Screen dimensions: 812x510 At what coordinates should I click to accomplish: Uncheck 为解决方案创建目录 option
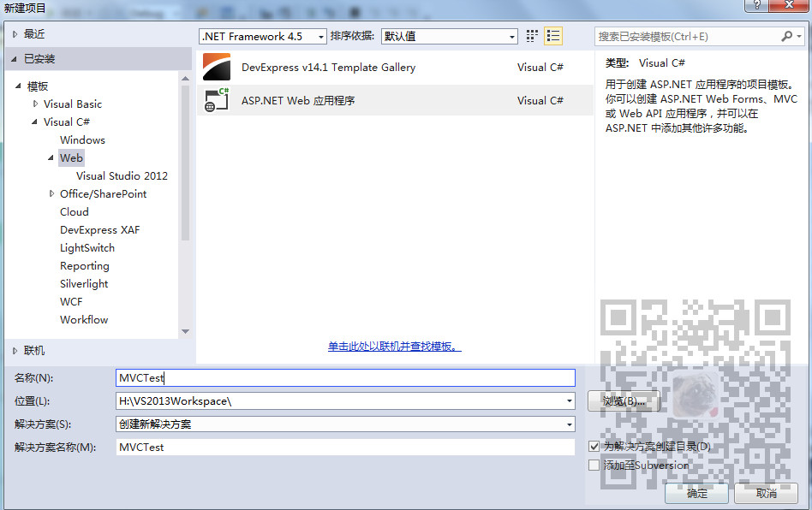pos(594,446)
